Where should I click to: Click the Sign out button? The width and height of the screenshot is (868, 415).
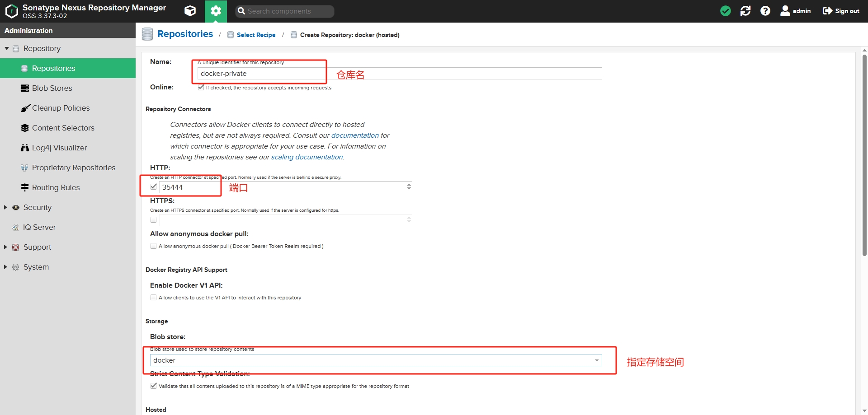[841, 11]
